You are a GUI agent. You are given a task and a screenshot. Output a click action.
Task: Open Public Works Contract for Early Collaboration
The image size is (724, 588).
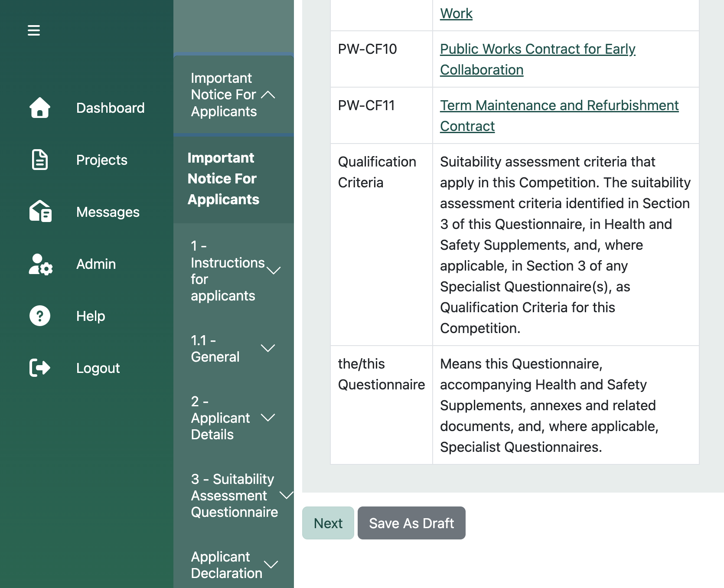[x=538, y=59]
